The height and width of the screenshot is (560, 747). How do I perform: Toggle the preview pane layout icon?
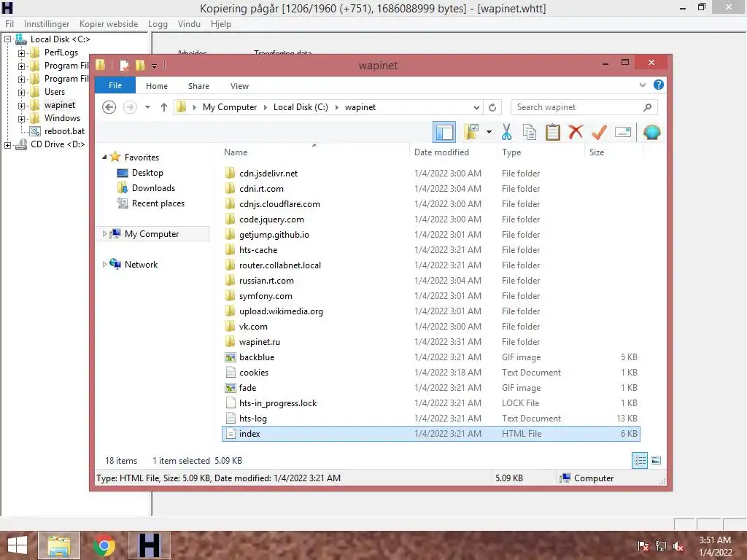tap(444, 132)
